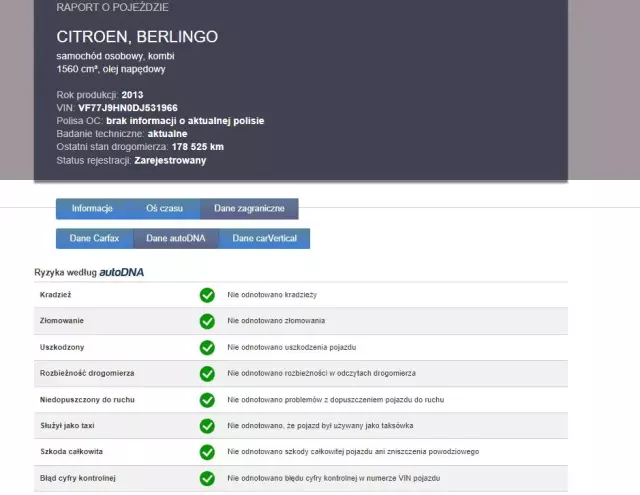Click the Zarejestrowany registration status text
The width and height of the screenshot is (640, 495).
(170, 160)
